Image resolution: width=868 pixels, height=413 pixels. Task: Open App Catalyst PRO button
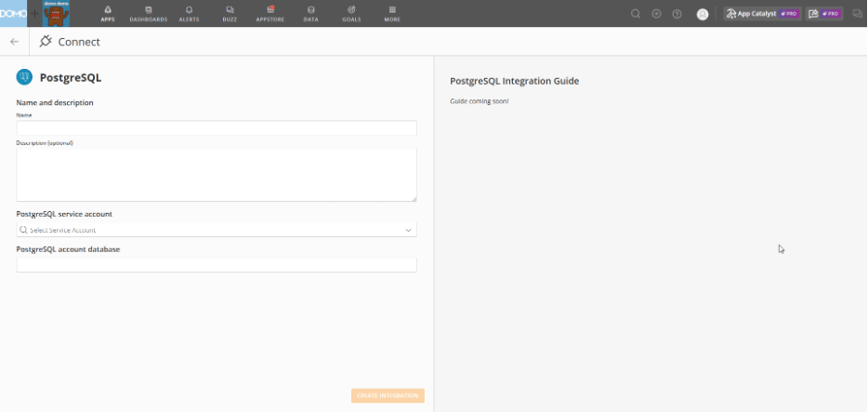pyautogui.click(x=762, y=14)
